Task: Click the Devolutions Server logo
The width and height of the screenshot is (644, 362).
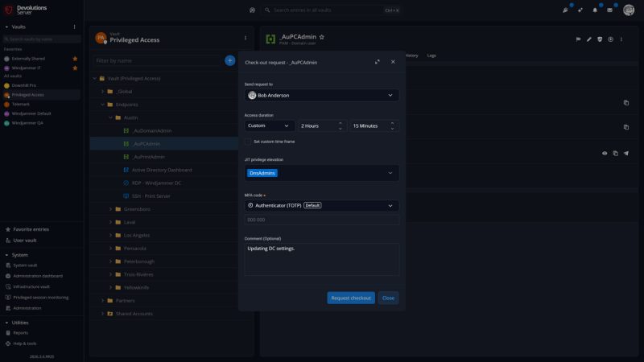Action: pos(26,10)
